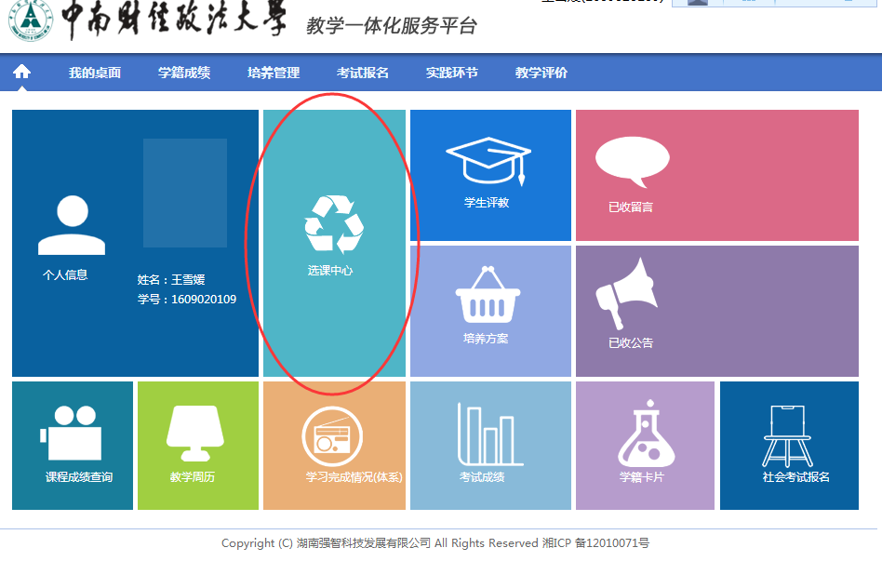Open 教学周历 monitor icon
Image resolution: width=882 pixels, height=588 pixels.
click(194, 434)
